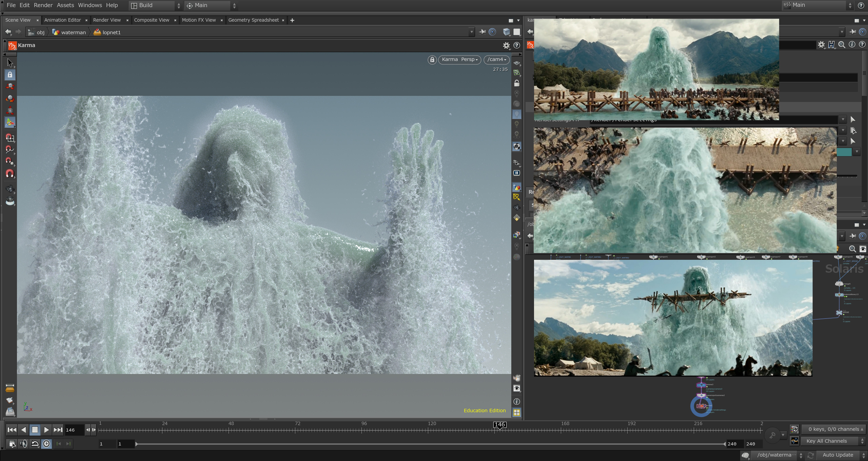
Task: Toggle reference plane display in right toolbar
Action: 516,63
